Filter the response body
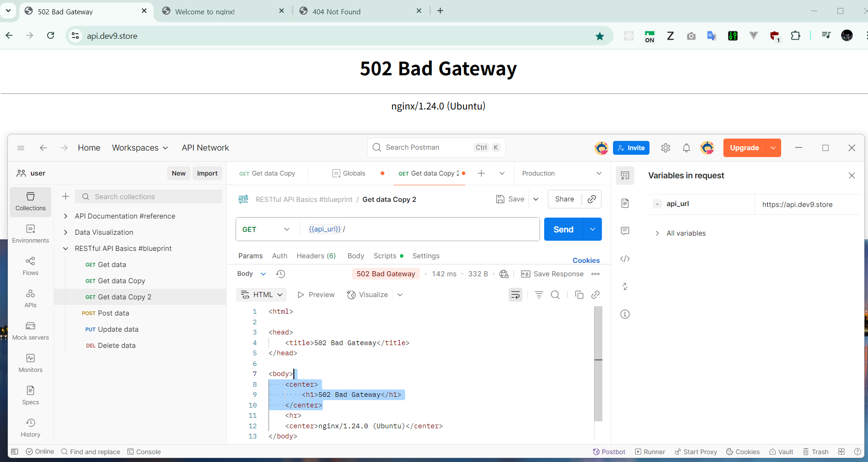This screenshot has height=462, width=868. tap(539, 295)
